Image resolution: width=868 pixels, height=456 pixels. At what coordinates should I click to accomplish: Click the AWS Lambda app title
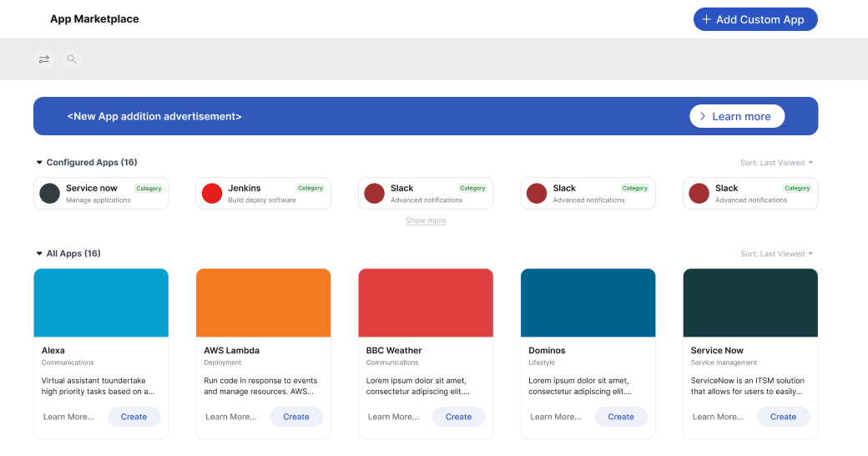231,350
